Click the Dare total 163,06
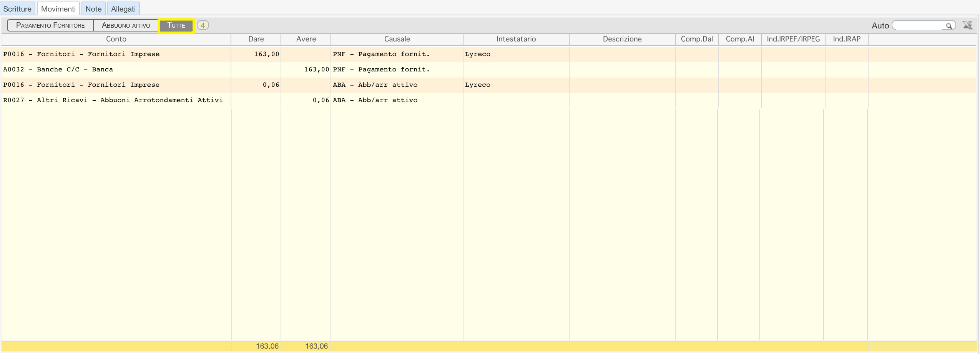 click(267, 346)
